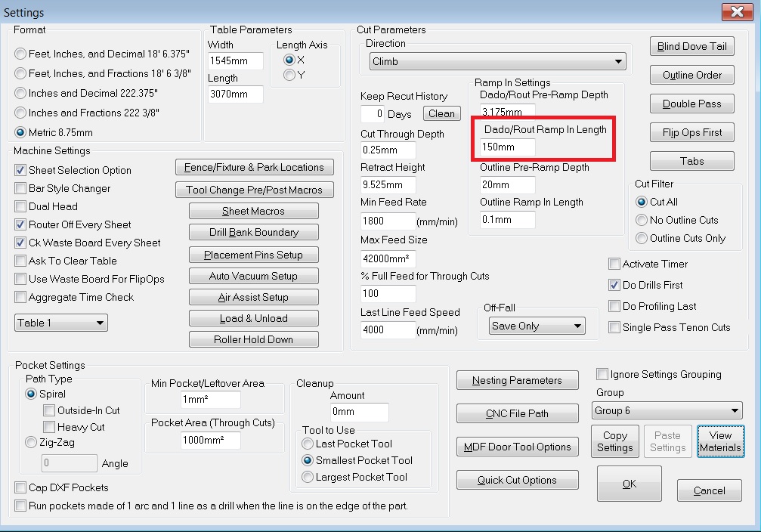
Task: Select Zig-Zag pocket path type
Action: pyautogui.click(x=31, y=442)
